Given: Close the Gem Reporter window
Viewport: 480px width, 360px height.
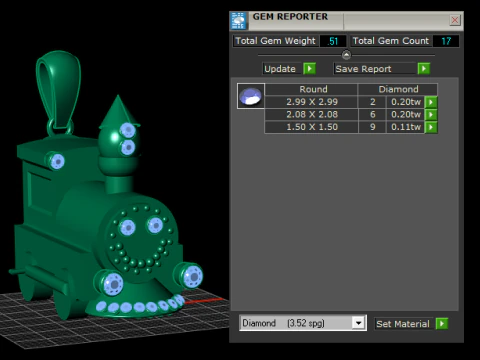Looking at the screenshot, I should click(x=455, y=20).
